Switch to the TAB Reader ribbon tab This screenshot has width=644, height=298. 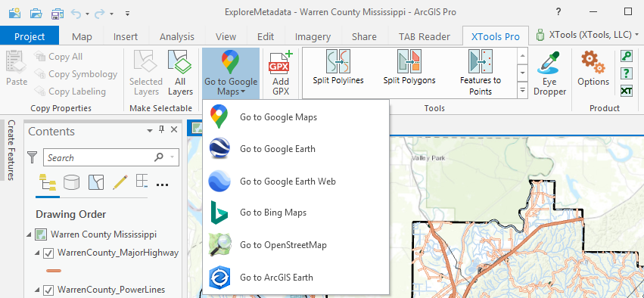pos(425,36)
